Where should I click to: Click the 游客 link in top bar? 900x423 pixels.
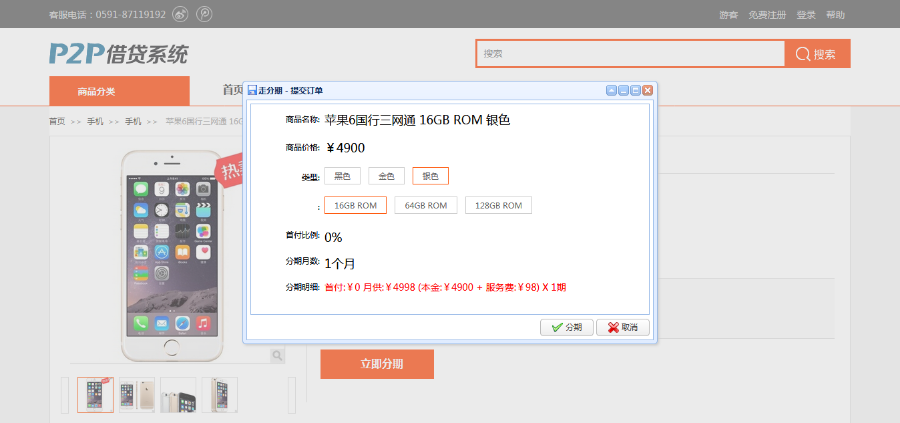tap(728, 15)
